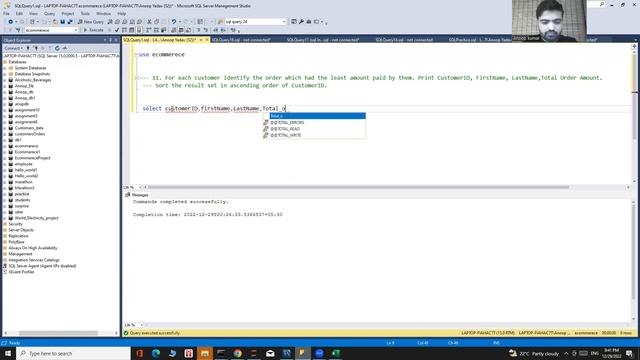Select the Server Objects folder
The width and height of the screenshot is (640, 360).
[21, 230]
